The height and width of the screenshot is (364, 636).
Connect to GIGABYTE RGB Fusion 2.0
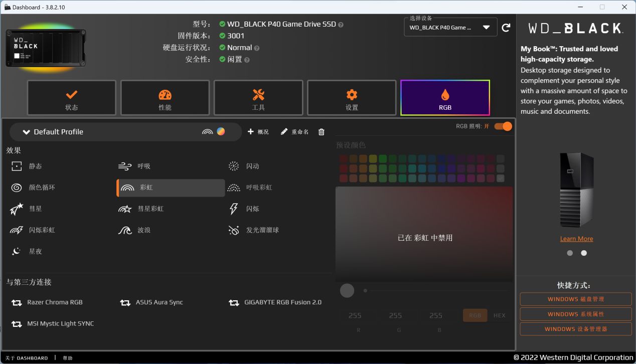275,302
